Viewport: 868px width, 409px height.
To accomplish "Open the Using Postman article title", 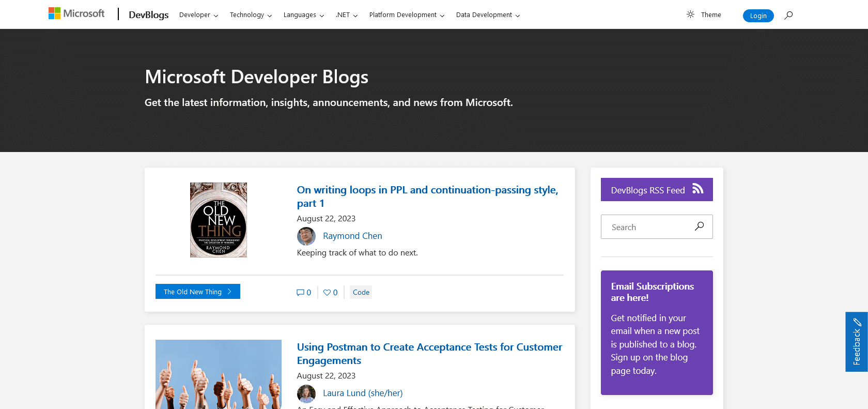I will tap(429, 354).
